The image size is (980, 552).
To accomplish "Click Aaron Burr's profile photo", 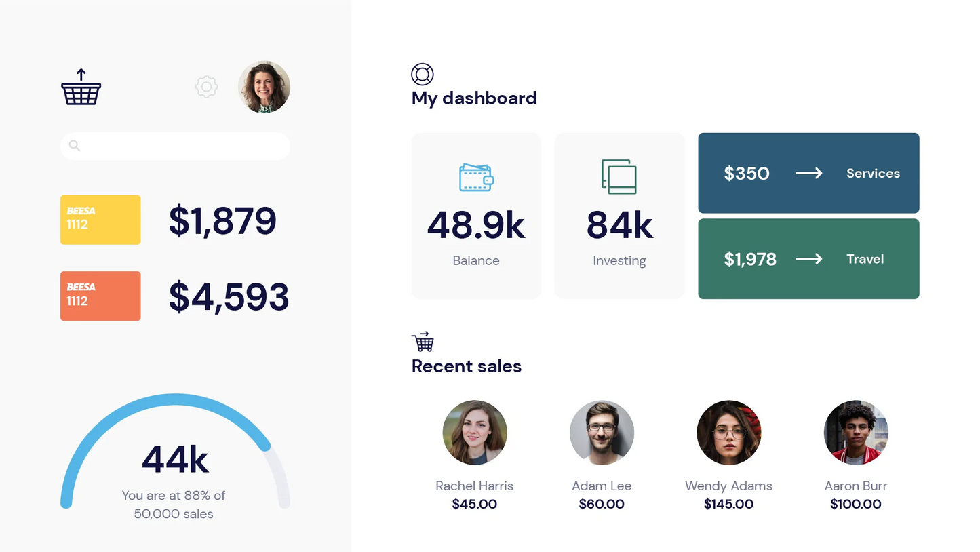I will click(x=855, y=432).
